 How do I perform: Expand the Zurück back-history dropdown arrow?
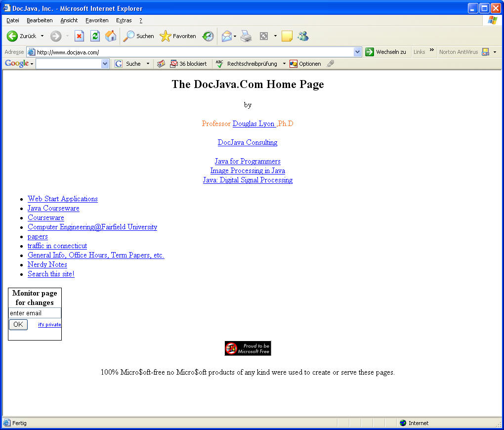(x=42, y=36)
